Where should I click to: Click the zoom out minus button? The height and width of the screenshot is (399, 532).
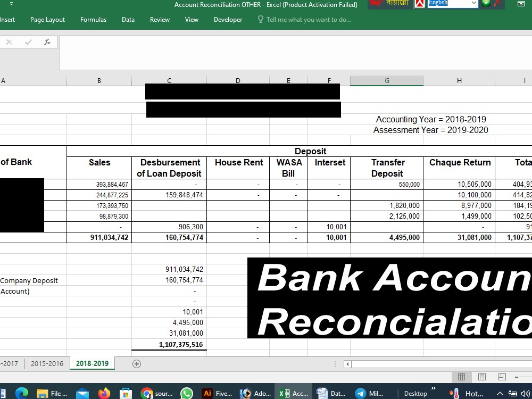pyautogui.click(x=517, y=377)
